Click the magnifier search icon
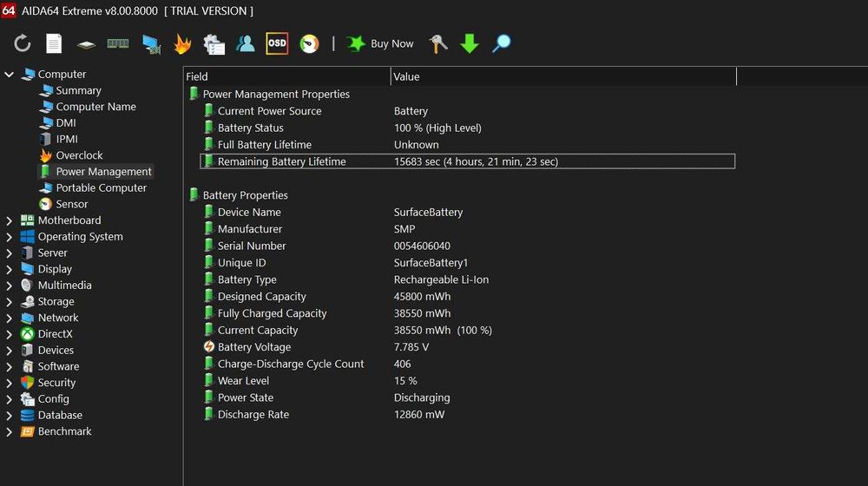The width and height of the screenshot is (868, 486). pyautogui.click(x=502, y=43)
